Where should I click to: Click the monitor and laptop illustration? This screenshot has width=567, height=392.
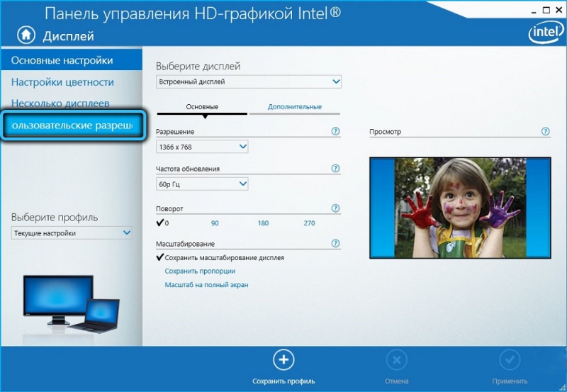click(x=72, y=303)
